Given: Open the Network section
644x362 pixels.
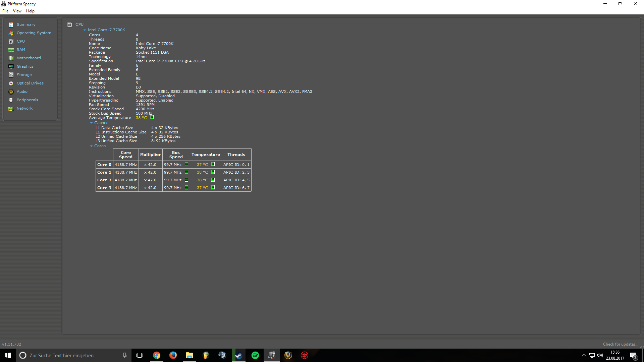Looking at the screenshot, I should (25, 108).
